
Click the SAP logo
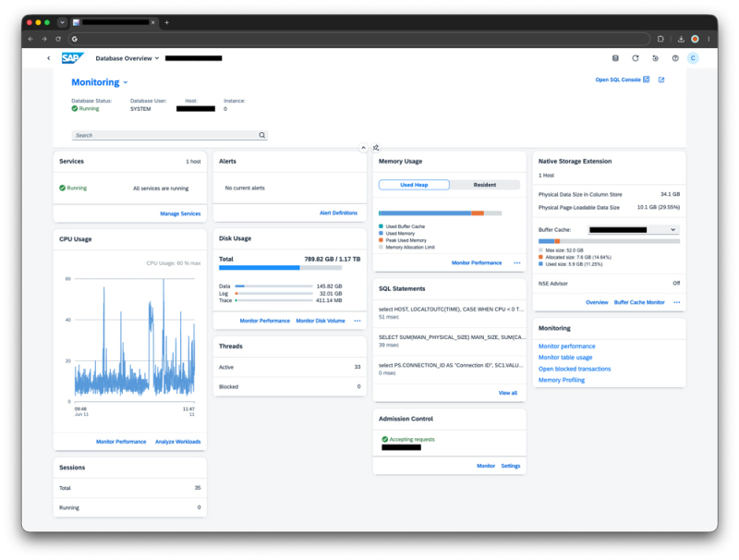pos(72,58)
